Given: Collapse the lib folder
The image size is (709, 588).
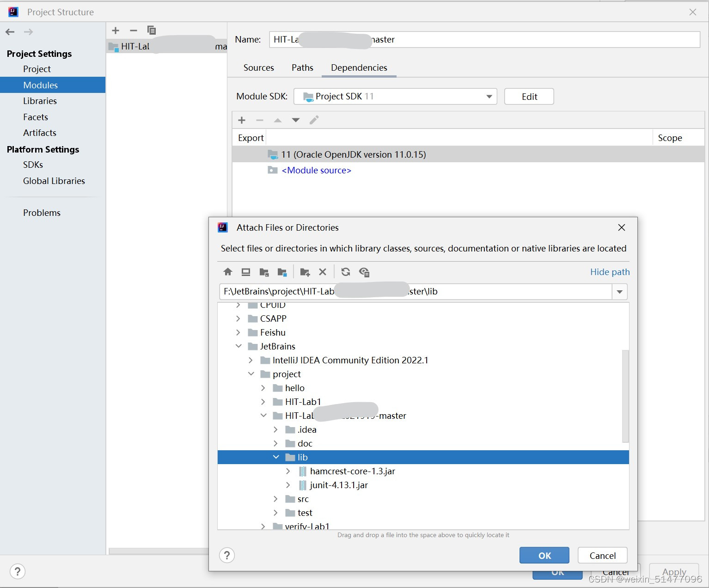Looking at the screenshot, I should coord(276,457).
